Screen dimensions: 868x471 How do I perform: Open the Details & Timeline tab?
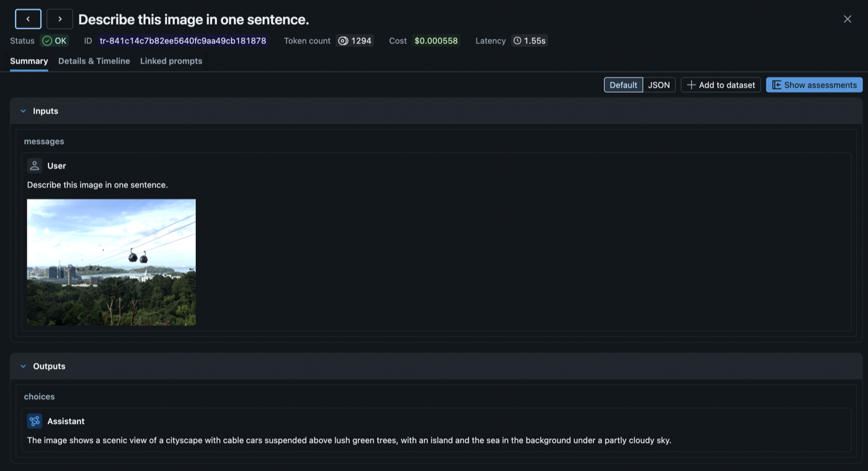point(94,61)
